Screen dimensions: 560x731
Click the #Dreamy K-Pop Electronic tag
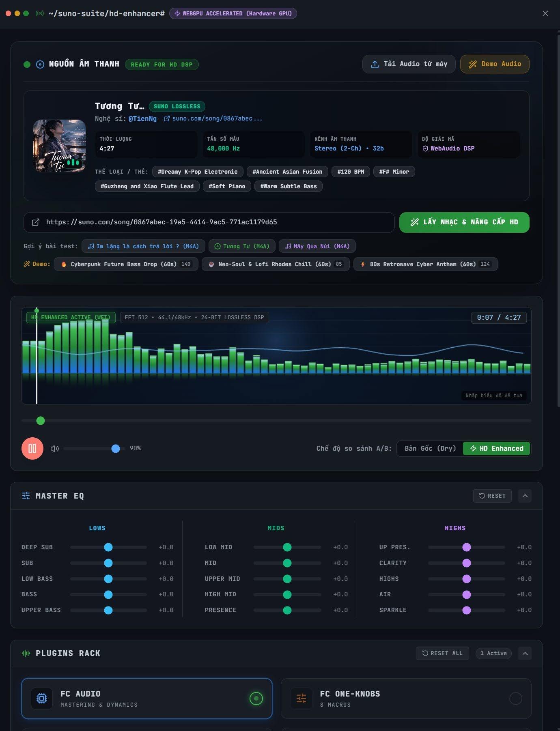point(198,172)
